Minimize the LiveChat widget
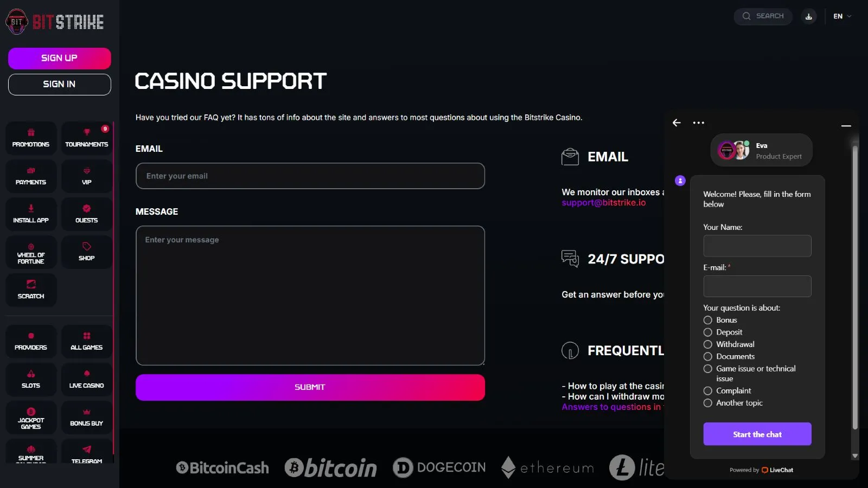Screen dimensions: 868x488 click(x=846, y=126)
